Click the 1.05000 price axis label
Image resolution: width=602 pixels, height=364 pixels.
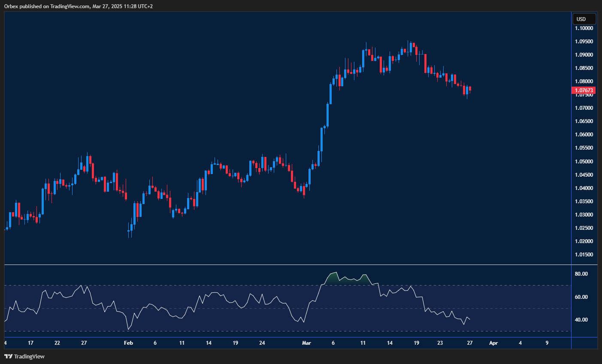click(x=584, y=162)
